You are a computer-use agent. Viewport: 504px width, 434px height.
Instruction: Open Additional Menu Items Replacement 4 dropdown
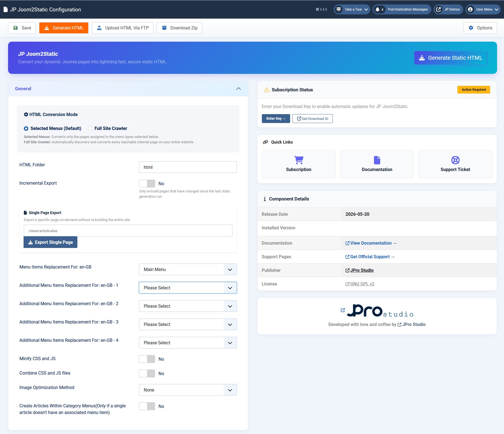[188, 343]
